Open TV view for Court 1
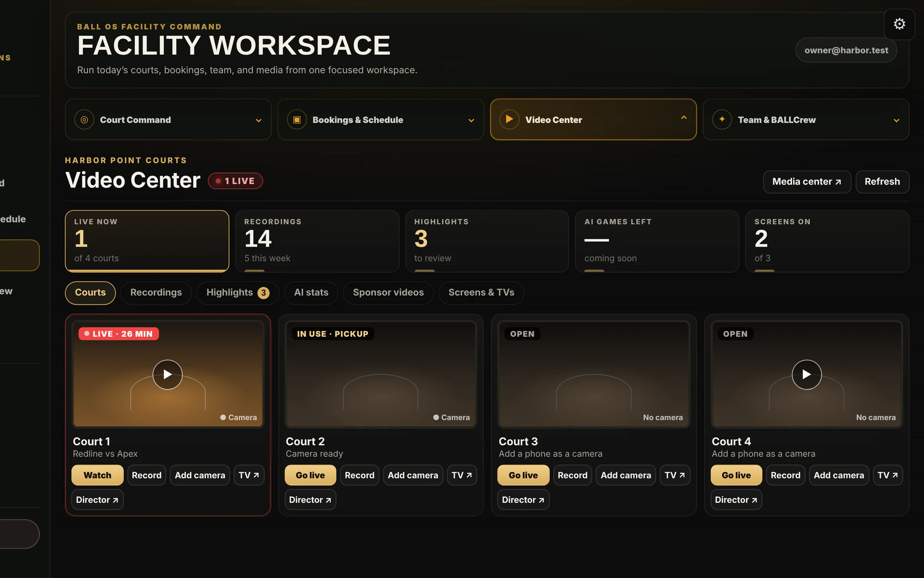The width and height of the screenshot is (924, 578). click(249, 475)
